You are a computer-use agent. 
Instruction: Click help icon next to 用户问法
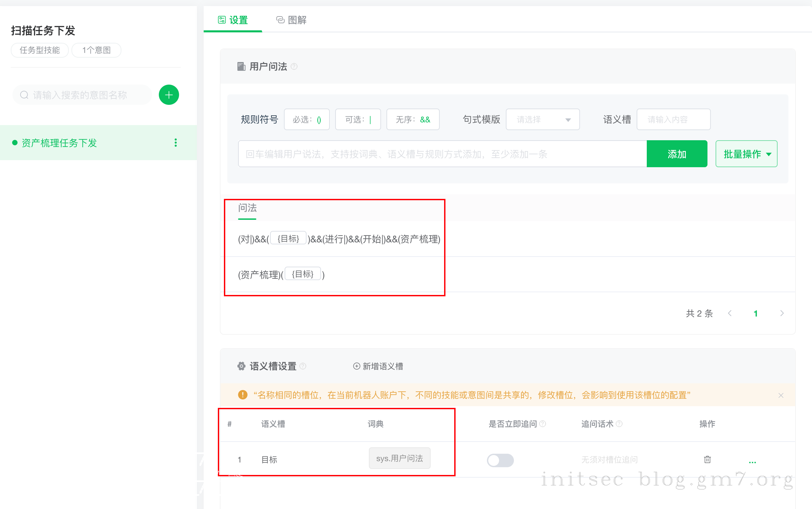click(294, 66)
